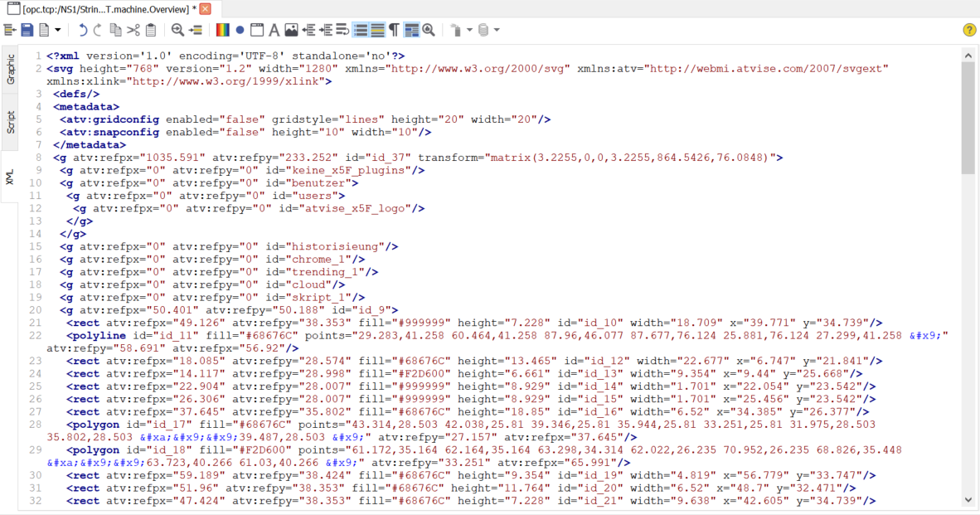Open the new document dropdown arrow

(56, 30)
